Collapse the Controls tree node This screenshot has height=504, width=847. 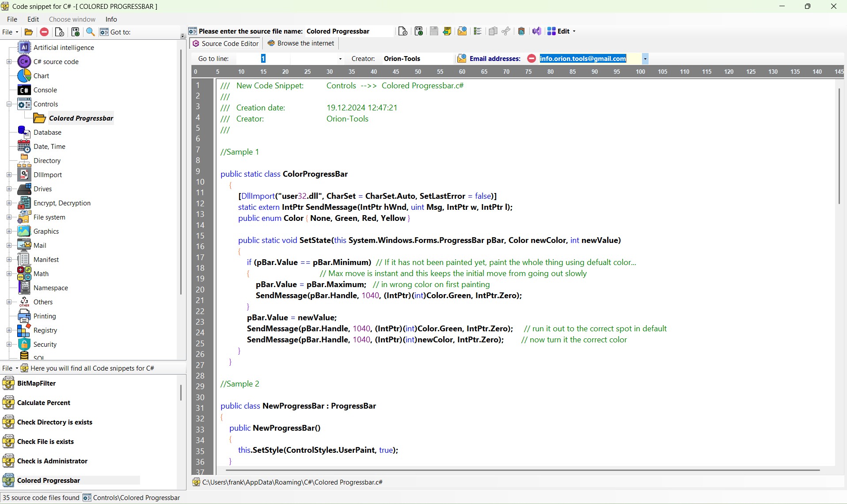click(x=9, y=104)
